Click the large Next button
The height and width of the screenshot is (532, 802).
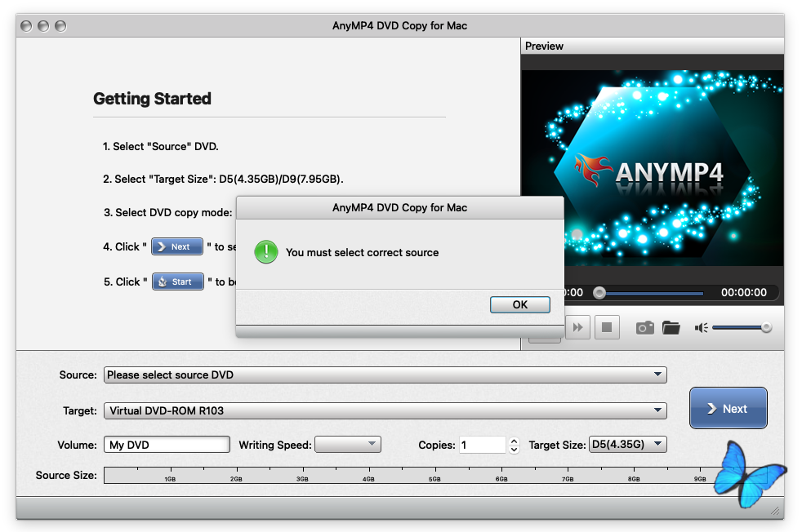coord(728,408)
